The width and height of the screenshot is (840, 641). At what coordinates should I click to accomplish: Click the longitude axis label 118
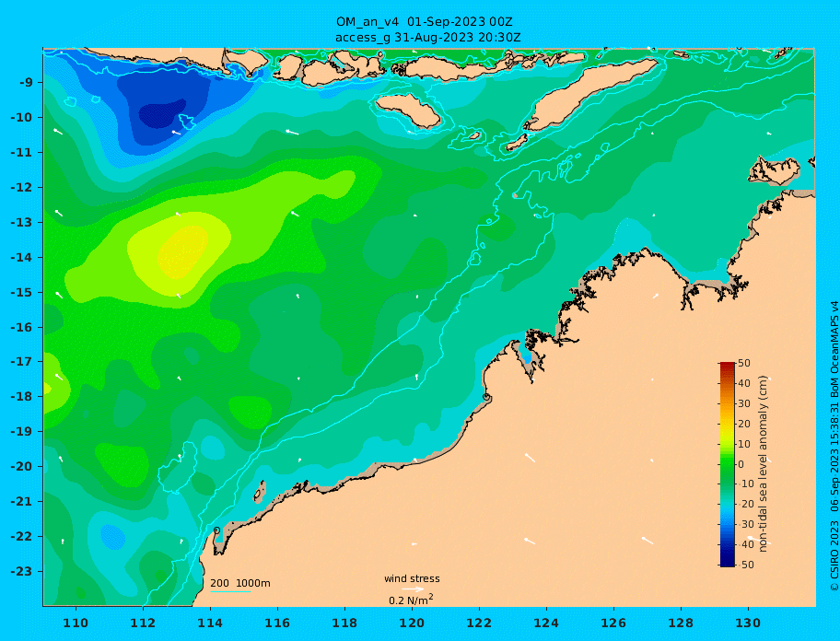[x=344, y=624]
